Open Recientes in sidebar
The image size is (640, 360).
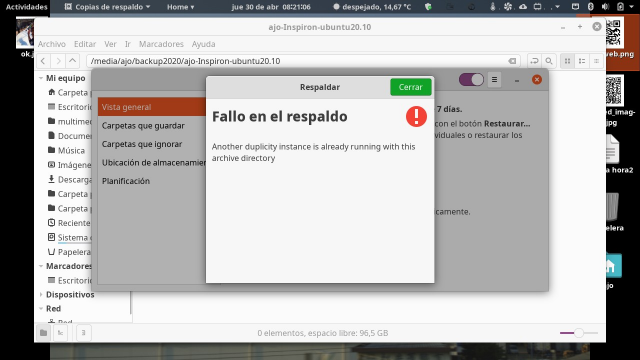coord(69,223)
